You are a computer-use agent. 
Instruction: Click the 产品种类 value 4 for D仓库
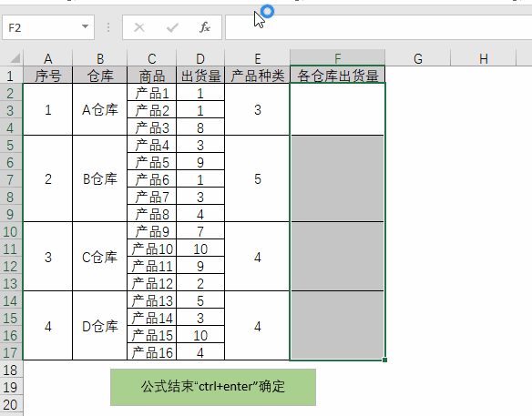[x=258, y=326]
